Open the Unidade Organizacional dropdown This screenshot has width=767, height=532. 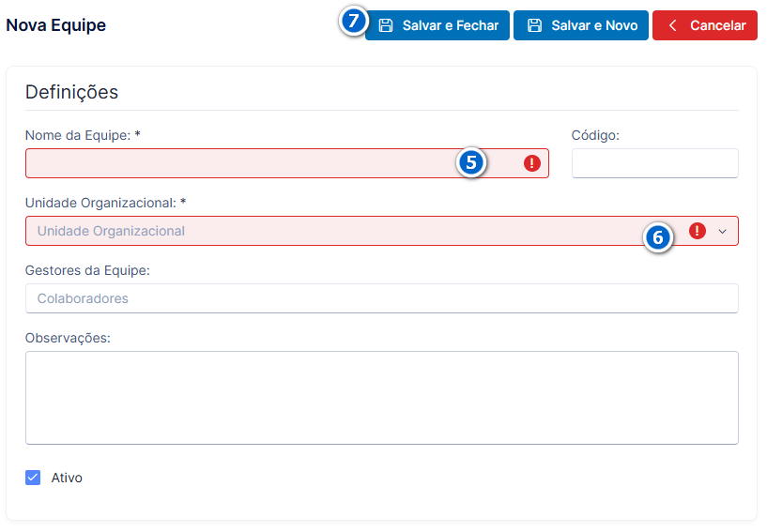pyautogui.click(x=382, y=231)
